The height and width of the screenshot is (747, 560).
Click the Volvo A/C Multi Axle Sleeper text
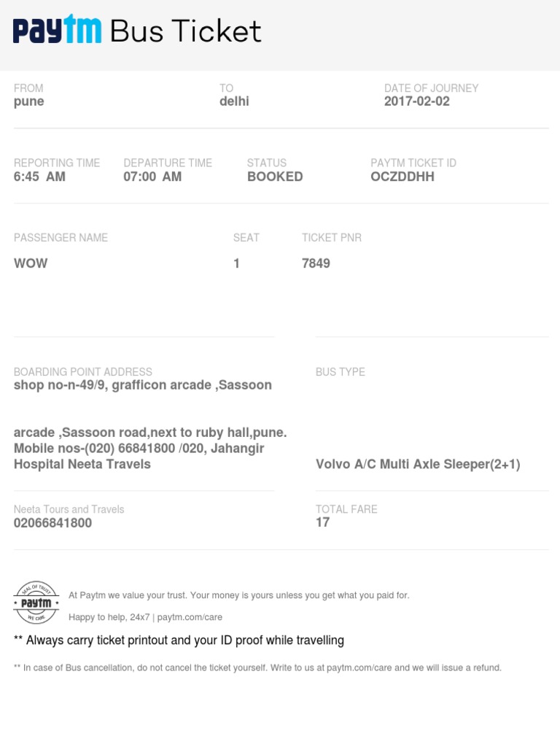tap(418, 464)
